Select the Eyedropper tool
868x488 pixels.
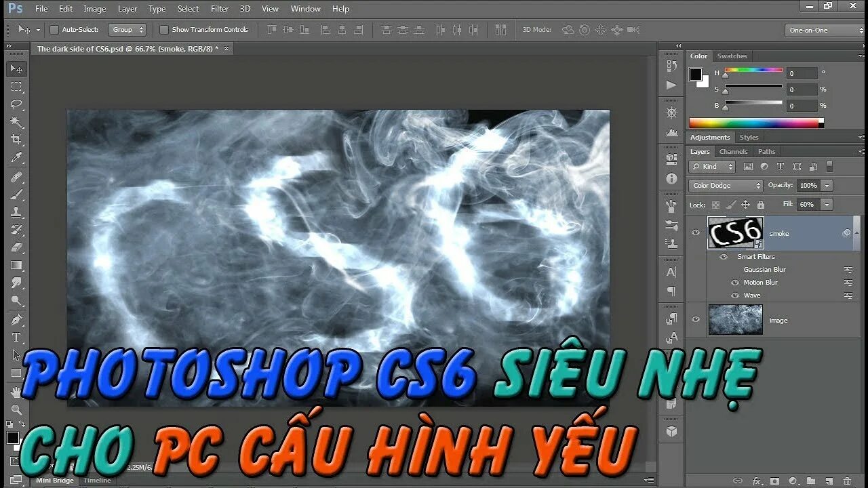click(16, 157)
